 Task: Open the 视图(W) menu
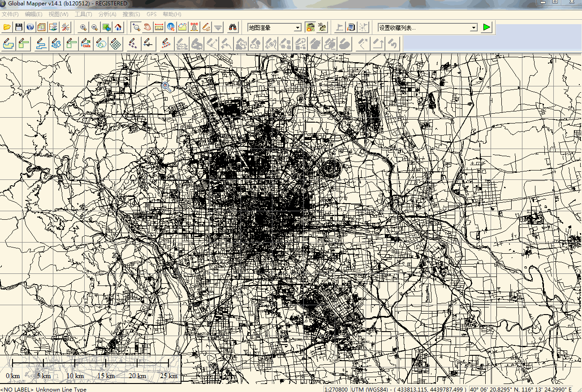(x=59, y=14)
